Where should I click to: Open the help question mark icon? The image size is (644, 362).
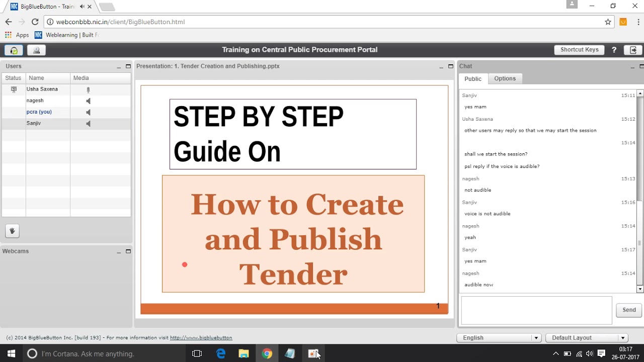pyautogui.click(x=614, y=50)
